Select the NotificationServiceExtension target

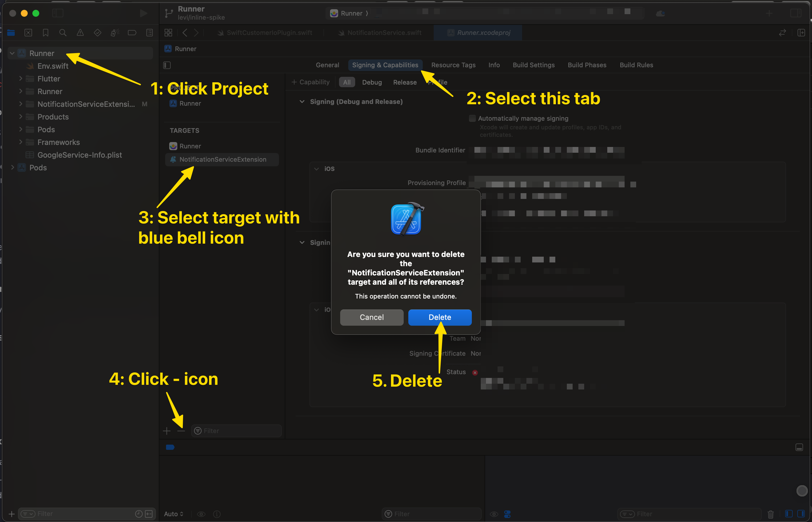pyautogui.click(x=222, y=159)
